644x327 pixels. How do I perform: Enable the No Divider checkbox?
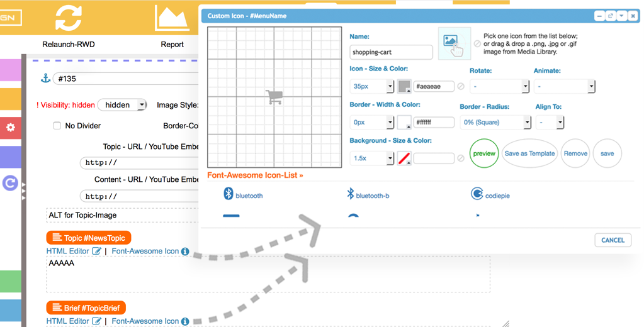click(57, 126)
